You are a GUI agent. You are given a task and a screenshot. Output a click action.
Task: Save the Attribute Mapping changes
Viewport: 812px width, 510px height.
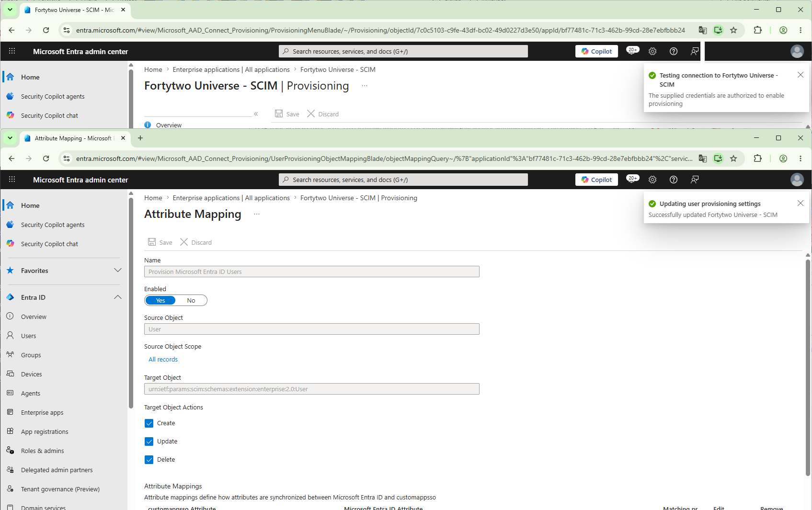[160, 242]
